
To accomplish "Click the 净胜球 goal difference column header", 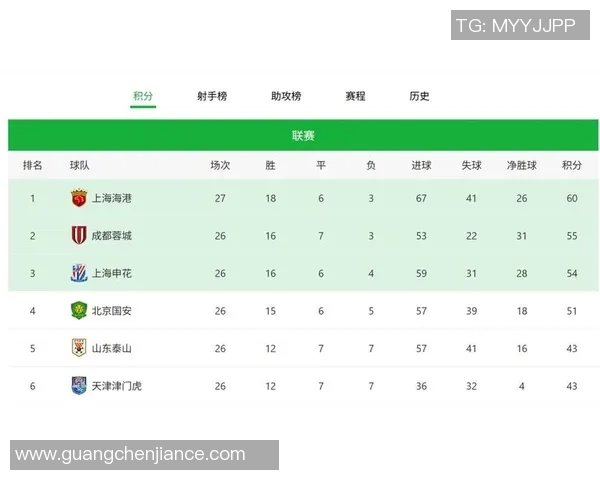I will [x=522, y=165].
